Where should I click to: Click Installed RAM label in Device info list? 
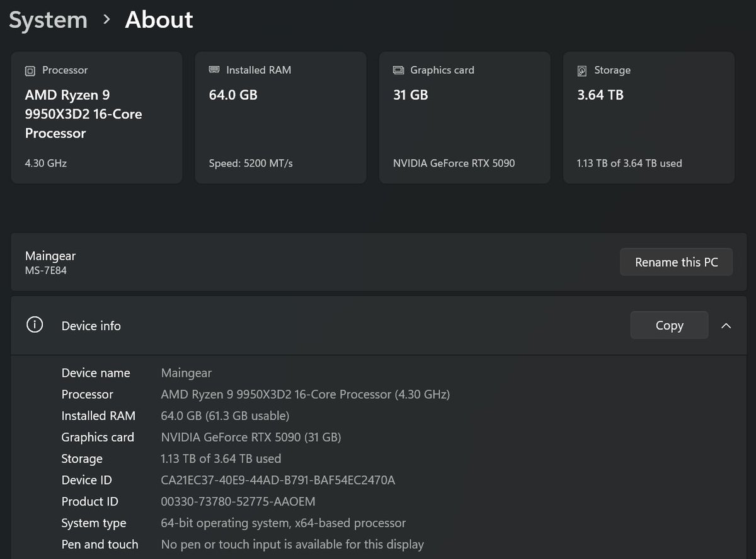pos(98,416)
